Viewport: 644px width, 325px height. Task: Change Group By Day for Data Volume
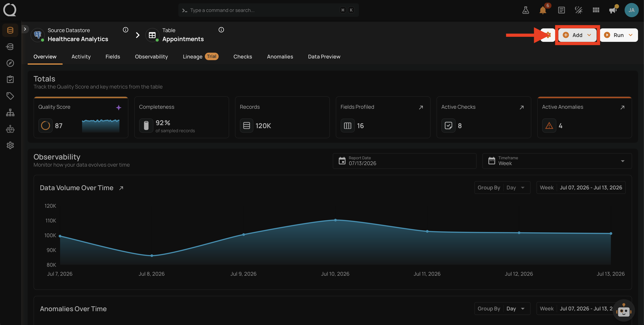(502, 188)
